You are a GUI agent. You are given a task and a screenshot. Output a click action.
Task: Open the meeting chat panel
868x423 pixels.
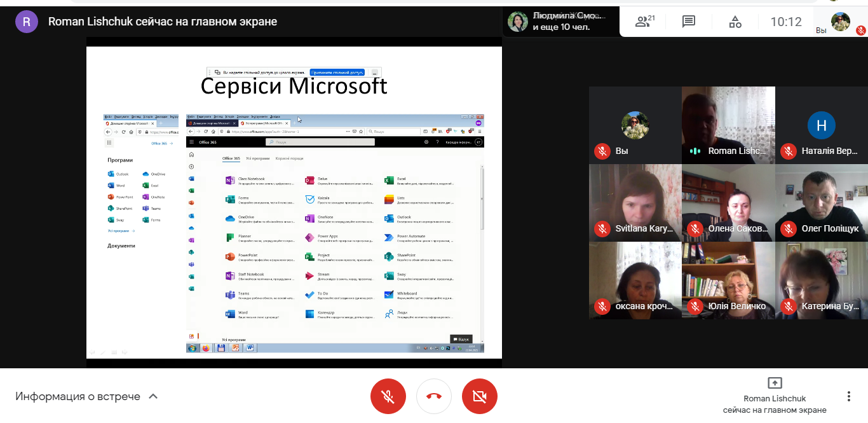(689, 22)
